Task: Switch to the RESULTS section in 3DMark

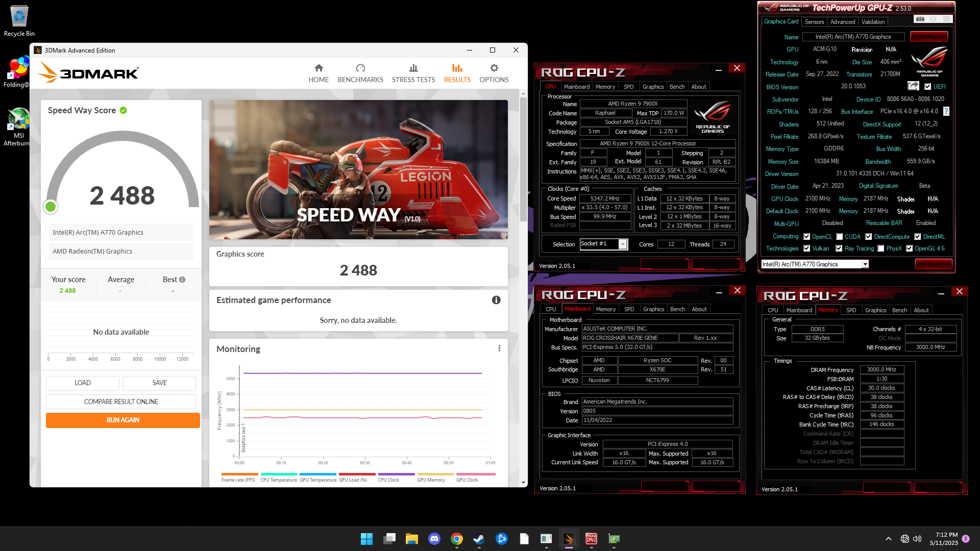Action: coord(457,73)
